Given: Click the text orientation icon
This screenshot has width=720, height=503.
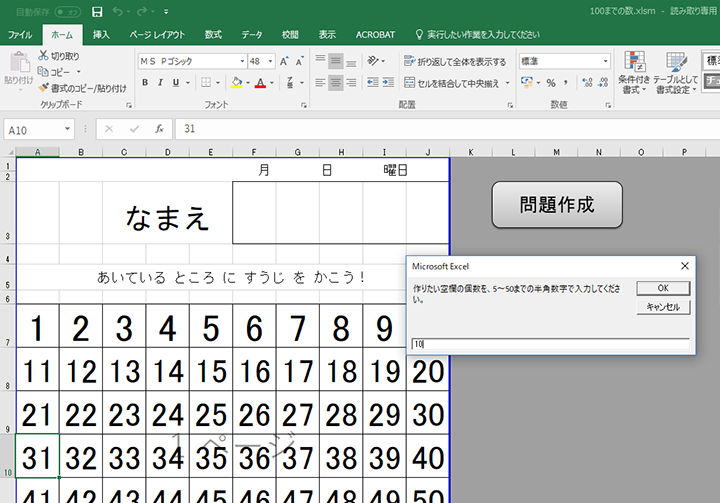Looking at the screenshot, I should tap(372, 61).
